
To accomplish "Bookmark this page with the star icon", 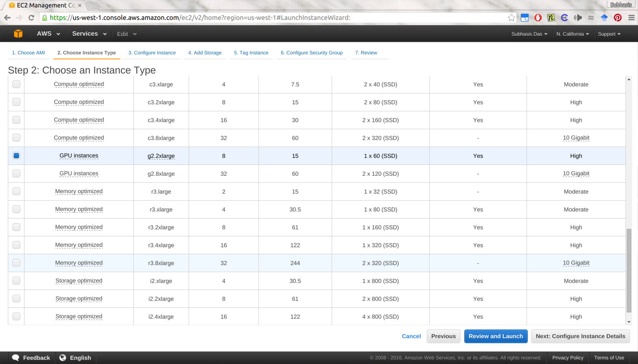I will pos(511,17).
